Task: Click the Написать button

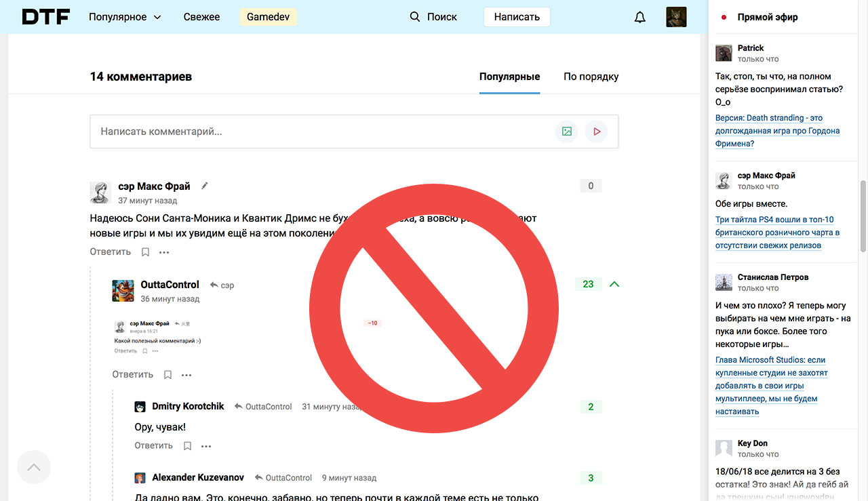Action: tap(517, 16)
